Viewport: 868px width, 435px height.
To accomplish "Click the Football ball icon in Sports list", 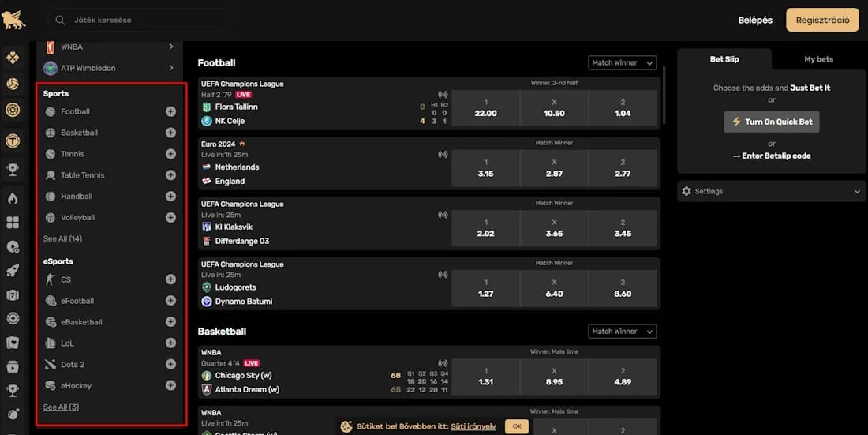I will pos(51,111).
